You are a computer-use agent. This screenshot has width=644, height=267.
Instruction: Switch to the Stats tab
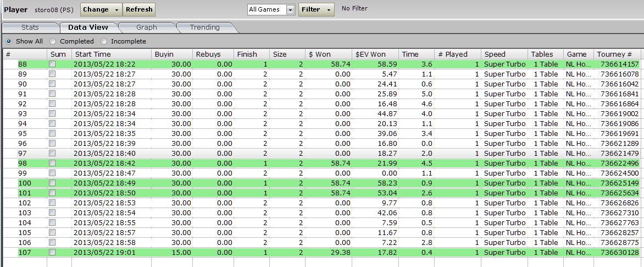pyautogui.click(x=30, y=28)
